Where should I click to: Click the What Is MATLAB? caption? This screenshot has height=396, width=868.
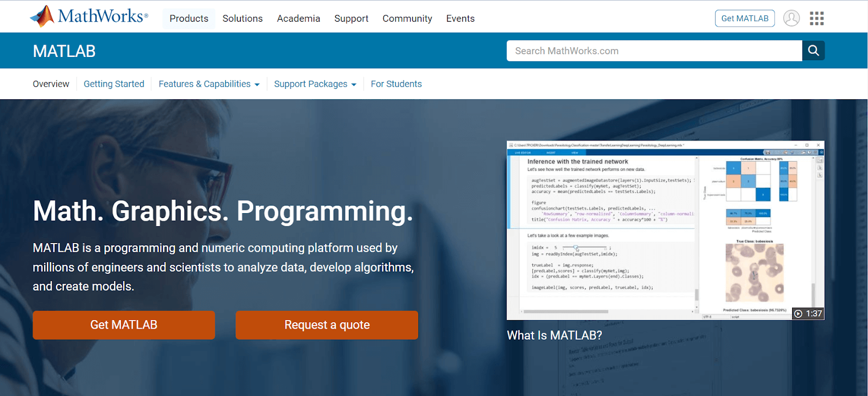pyautogui.click(x=554, y=335)
